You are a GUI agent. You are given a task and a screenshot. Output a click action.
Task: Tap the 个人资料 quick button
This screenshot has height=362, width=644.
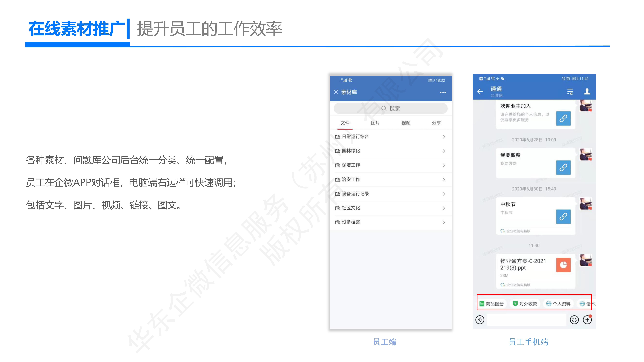point(558,304)
